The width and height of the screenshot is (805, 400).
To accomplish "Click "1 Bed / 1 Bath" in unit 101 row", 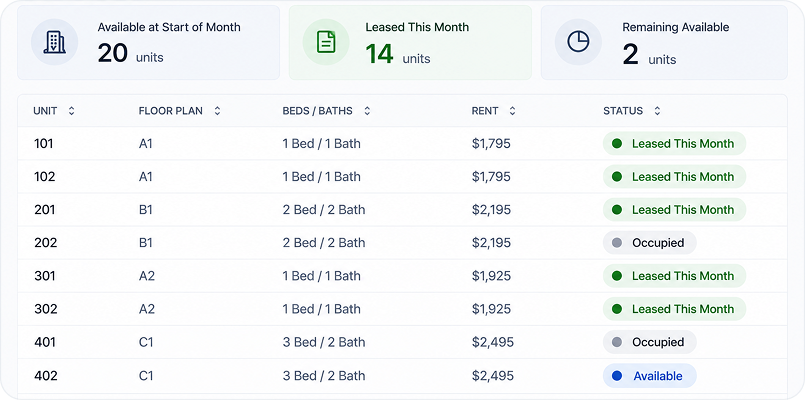I will (x=321, y=144).
